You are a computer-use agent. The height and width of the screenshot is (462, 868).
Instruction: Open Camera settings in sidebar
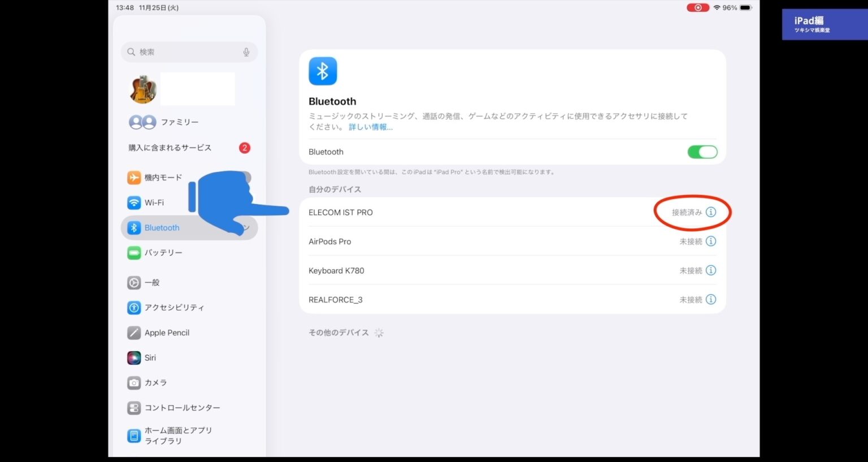(156, 383)
